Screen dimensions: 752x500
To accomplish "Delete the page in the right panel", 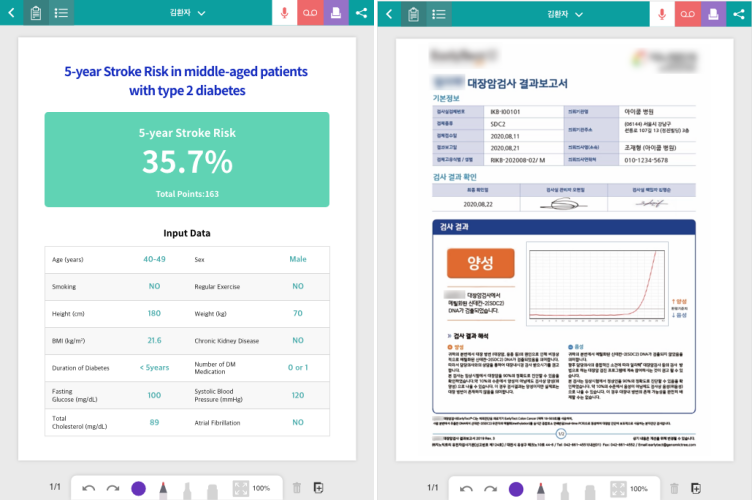I will pyautogui.click(x=674, y=488).
